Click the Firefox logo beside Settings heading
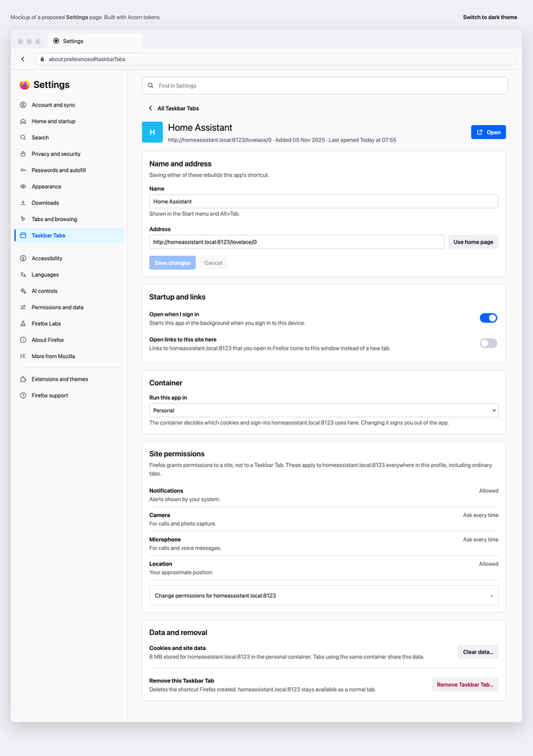Screen dimensions: 533x756 [x=24, y=85]
